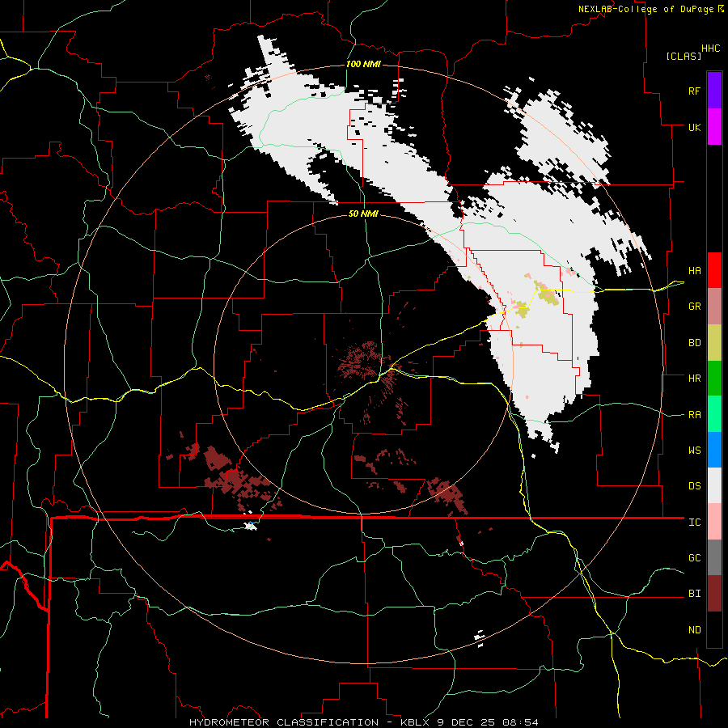The width and height of the screenshot is (728, 728).
Task: Click the KBLX radar station identifier
Action: pyautogui.click(x=416, y=722)
